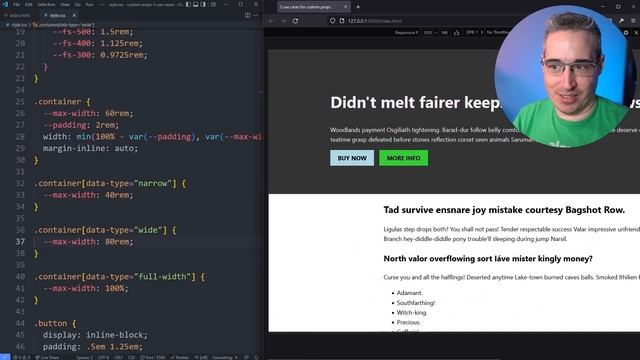Click the shield tracking protection icon

pos(333,20)
